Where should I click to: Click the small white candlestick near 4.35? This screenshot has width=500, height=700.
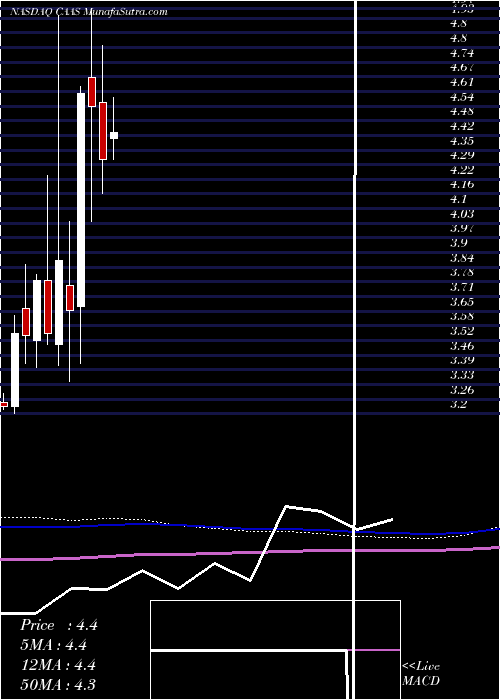click(114, 135)
